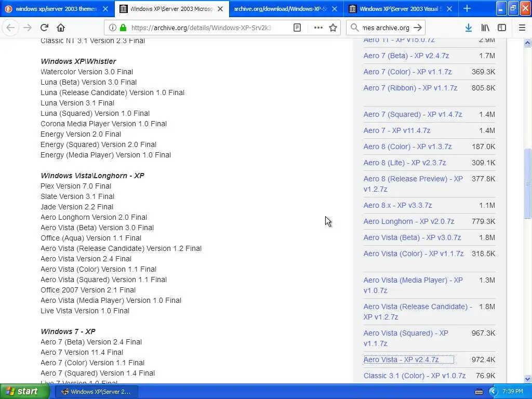532x399 pixels.
Task: Click 'Live Vista Version 1.0 Final' text
Action: click(x=85, y=311)
